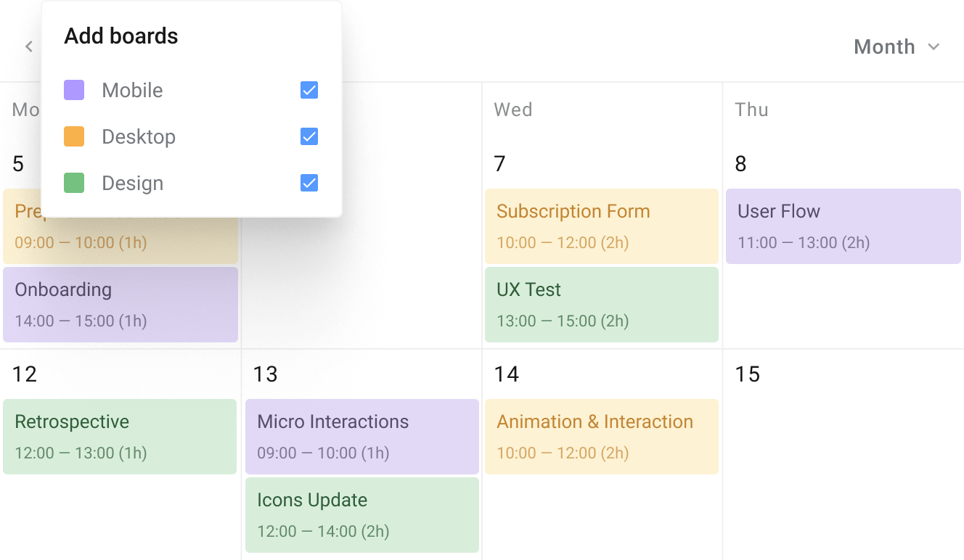Image resolution: width=964 pixels, height=560 pixels.
Task: Open the Animation & Interaction event
Action: click(x=602, y=437)
